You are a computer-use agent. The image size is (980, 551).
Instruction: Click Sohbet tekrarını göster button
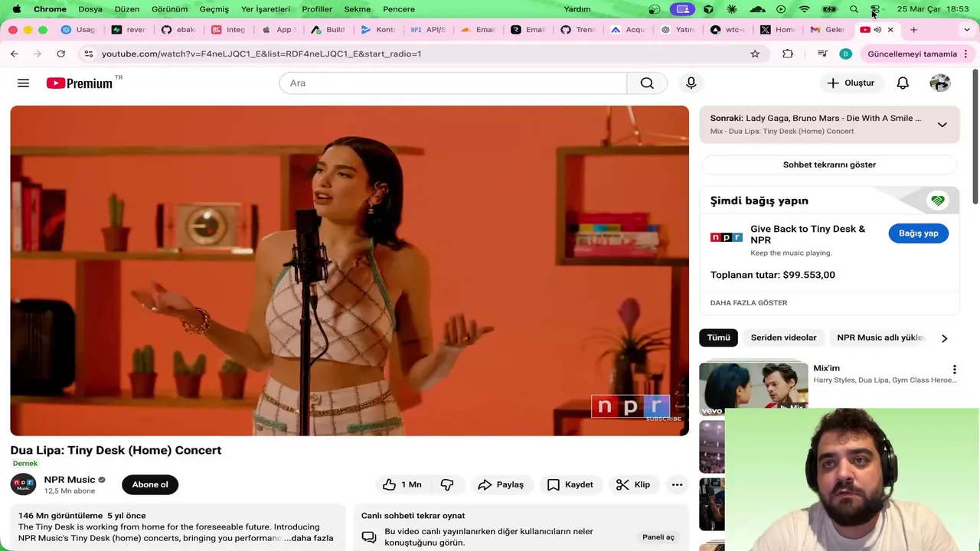coord(829,165)
